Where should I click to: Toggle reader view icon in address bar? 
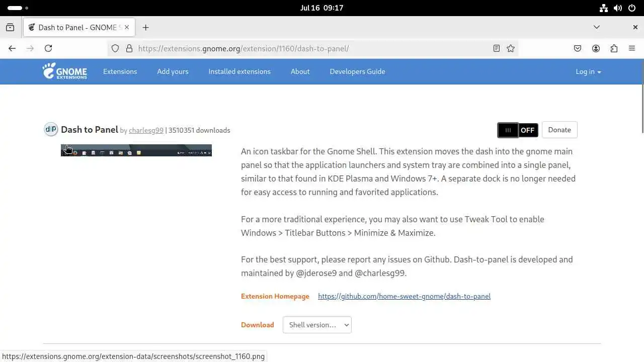[497, 48]
